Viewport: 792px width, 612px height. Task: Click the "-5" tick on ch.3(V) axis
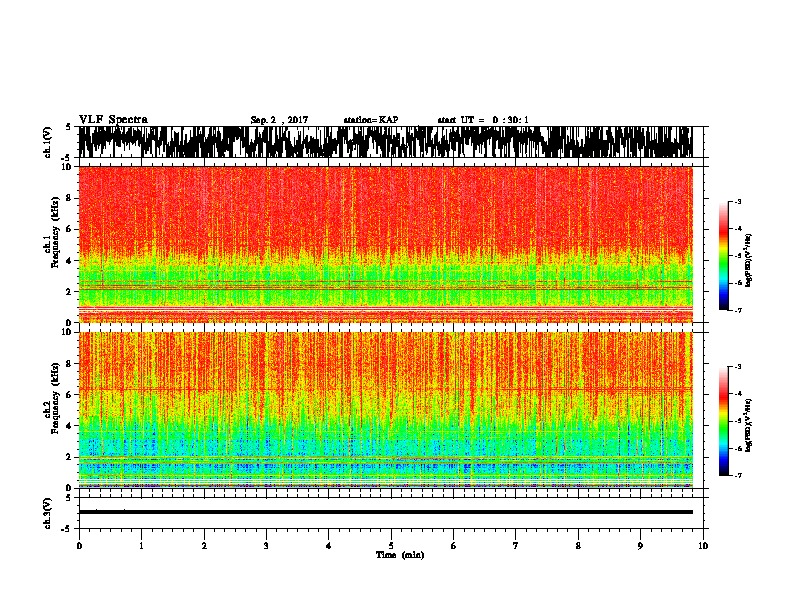[x=67, y=529]
